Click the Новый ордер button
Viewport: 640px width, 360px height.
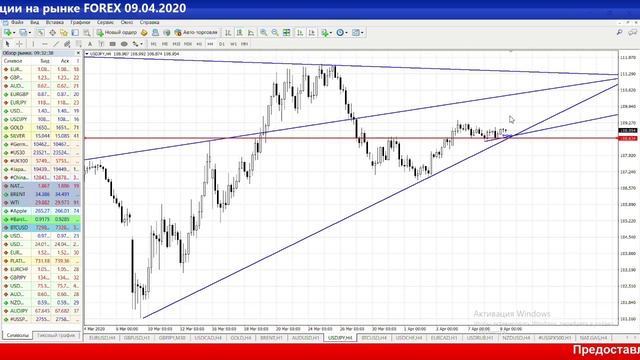pos(117,32)
